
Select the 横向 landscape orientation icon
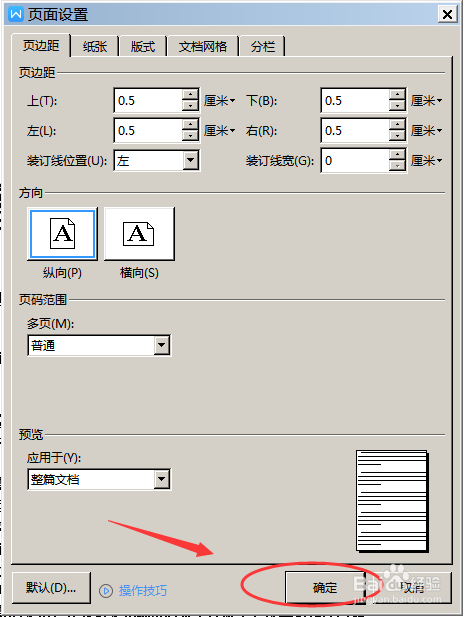139,234
